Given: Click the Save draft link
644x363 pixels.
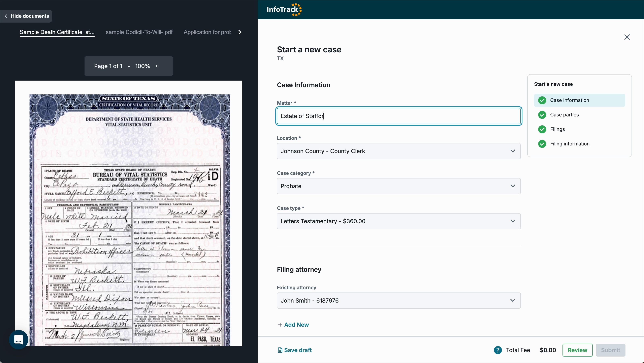Looking at the screenshot, I should 295,350.
